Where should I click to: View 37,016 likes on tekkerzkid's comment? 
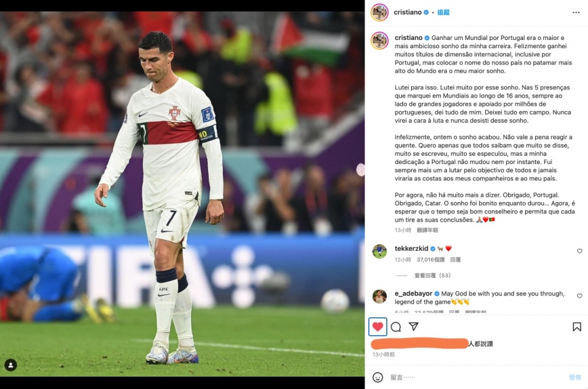[x=430, y=260]
